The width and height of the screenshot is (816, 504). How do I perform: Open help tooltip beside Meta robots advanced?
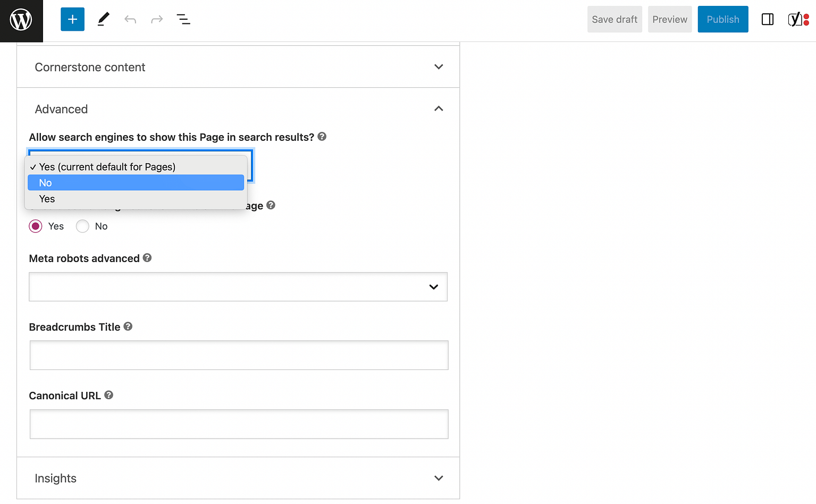[x=147, y=258]
